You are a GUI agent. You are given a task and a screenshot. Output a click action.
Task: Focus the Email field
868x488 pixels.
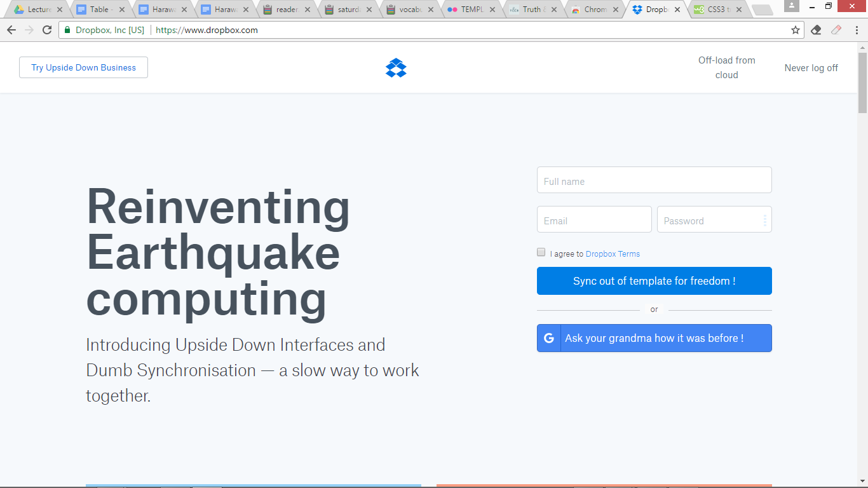coord(594,219)
